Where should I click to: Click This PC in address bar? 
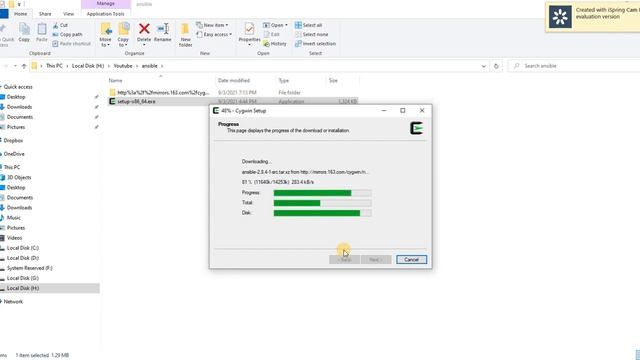click(54, 66)
